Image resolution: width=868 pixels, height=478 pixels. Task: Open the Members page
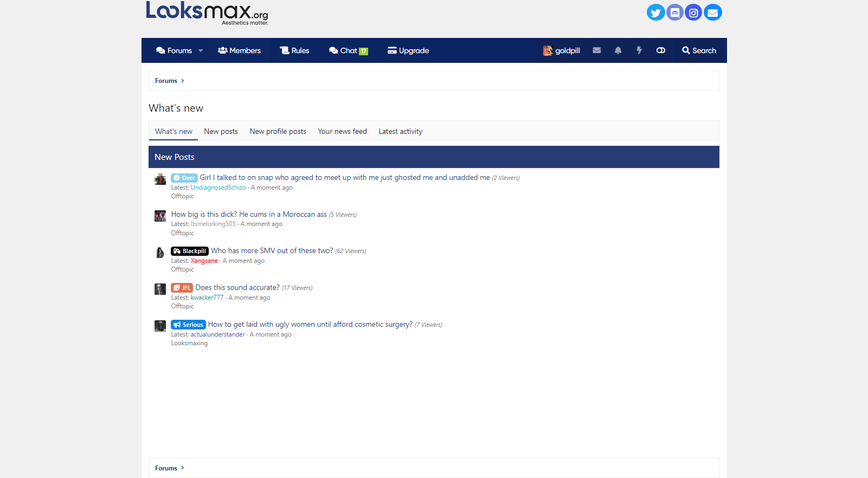239,50
